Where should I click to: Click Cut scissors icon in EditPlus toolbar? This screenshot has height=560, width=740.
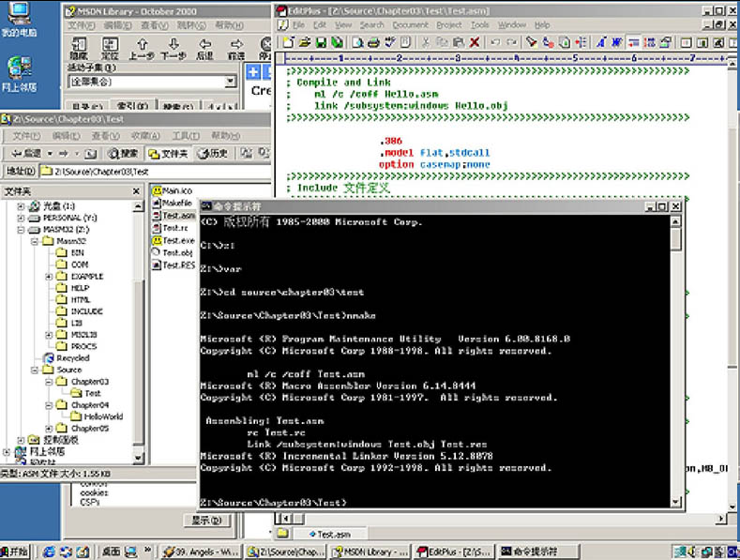(426, 42)
